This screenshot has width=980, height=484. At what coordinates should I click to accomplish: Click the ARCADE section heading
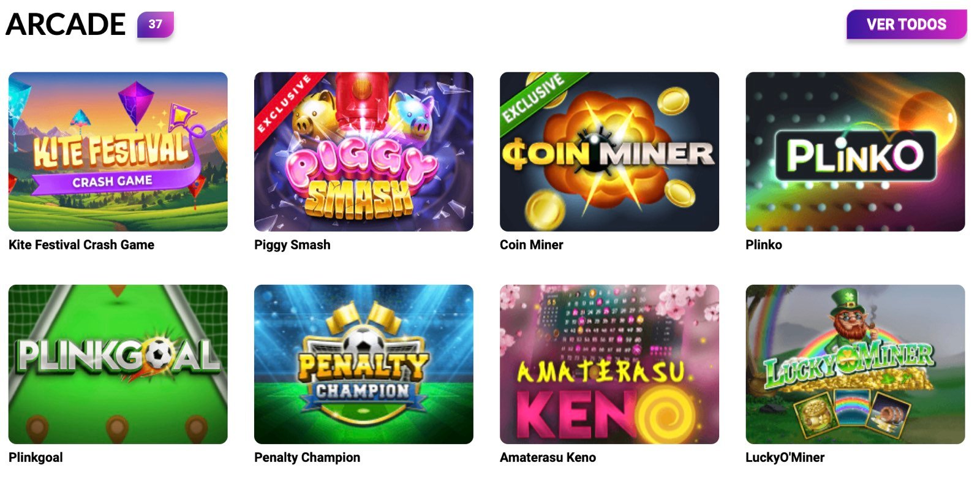[66, 25]
